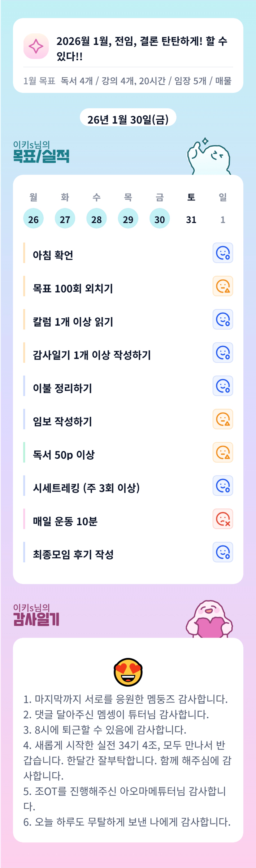The image size is (256, 868).
Task: Select Monday 26 in the week calendar
Action: point(33,219)
